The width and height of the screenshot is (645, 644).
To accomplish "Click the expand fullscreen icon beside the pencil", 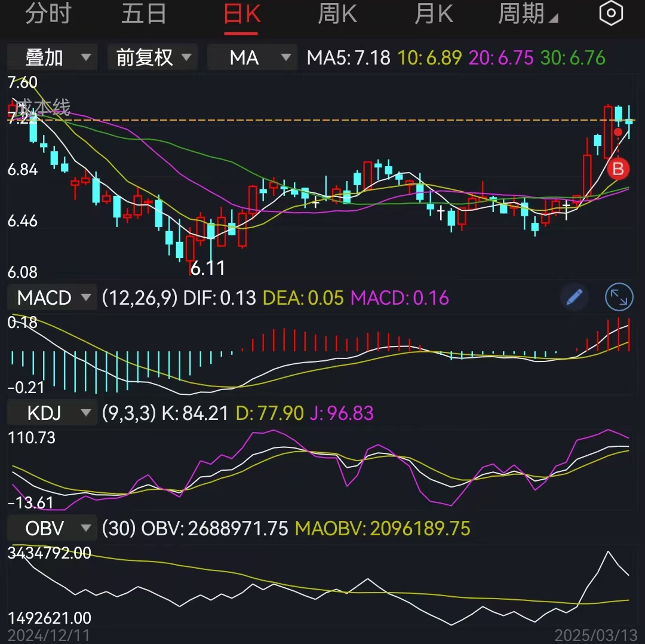I will point(619,297).
